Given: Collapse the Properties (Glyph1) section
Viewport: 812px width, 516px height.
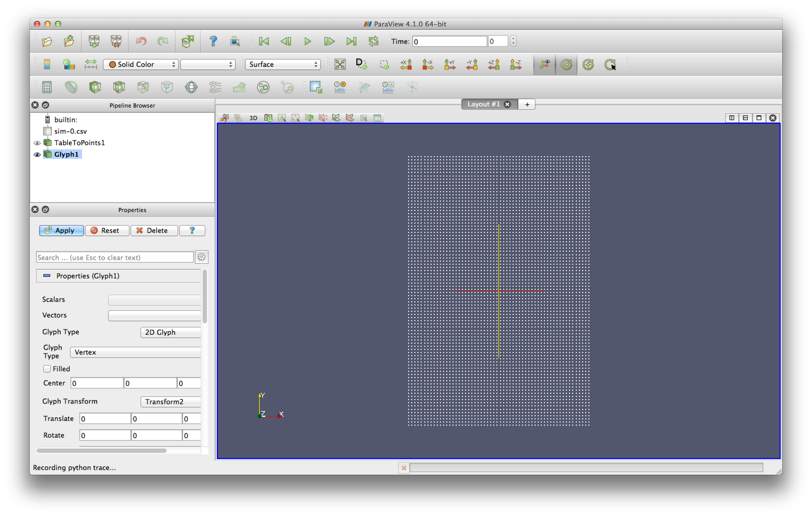Looking at the screenshot, I should 47,276.
